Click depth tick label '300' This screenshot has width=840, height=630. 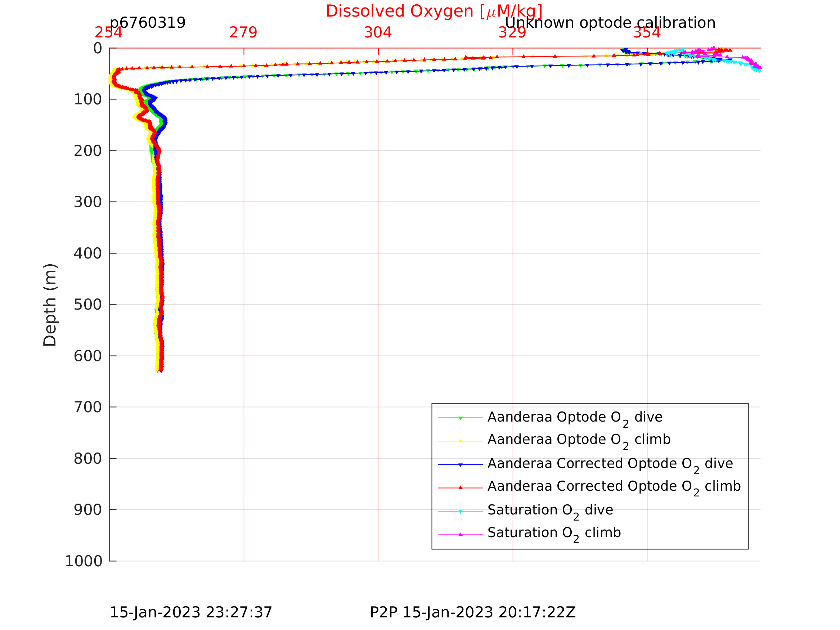click(88, 202)
